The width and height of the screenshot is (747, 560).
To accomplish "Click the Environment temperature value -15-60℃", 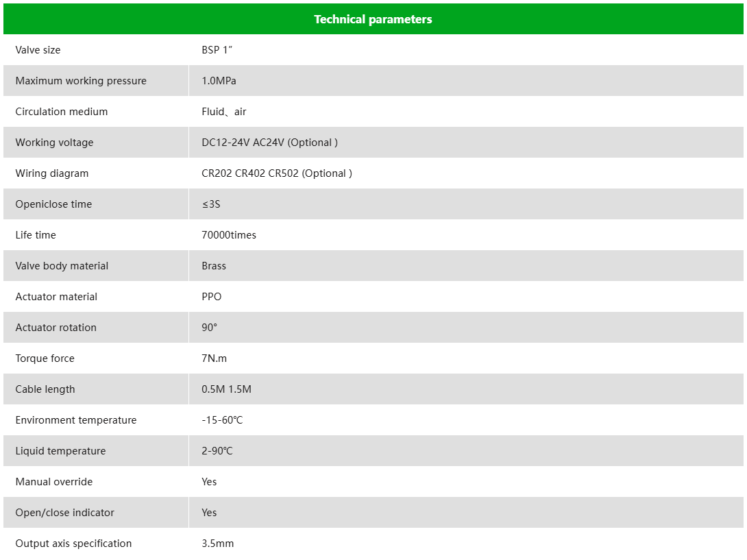I will (x=222, y=420).
